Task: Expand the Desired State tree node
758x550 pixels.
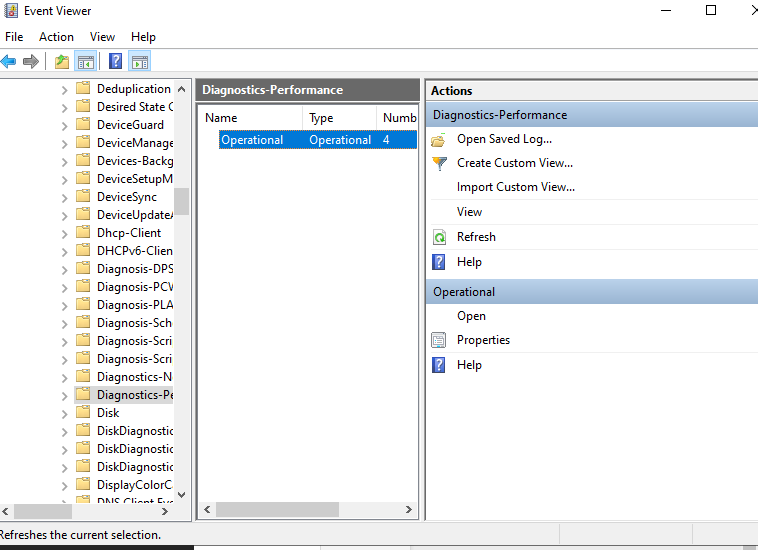Action: click(64, 108)
